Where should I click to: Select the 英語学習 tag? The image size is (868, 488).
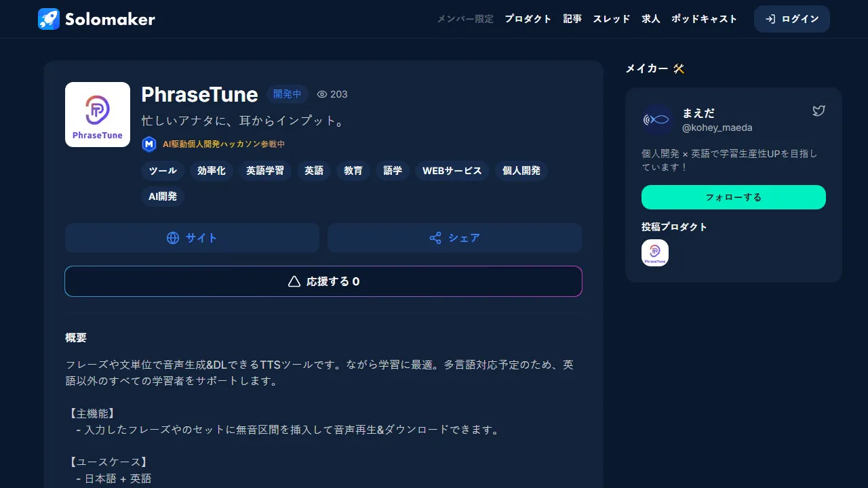coord(264,171)
